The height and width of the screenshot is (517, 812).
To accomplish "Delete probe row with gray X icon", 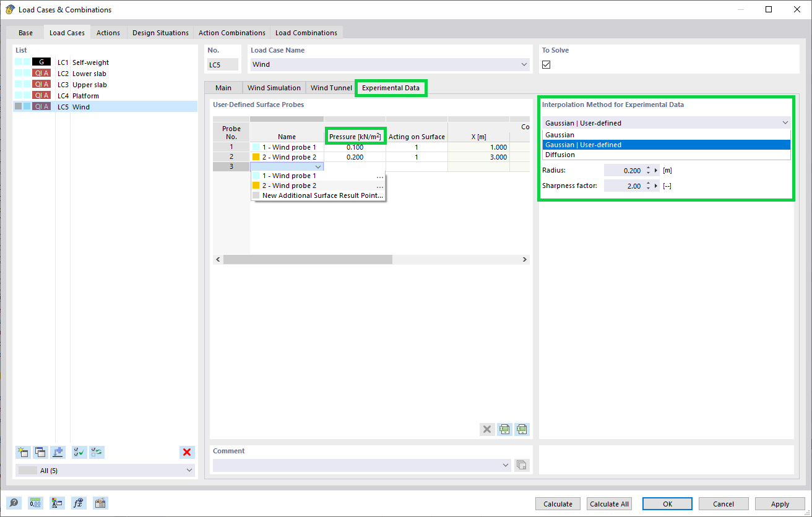I will pyautogui.click(x=487, y=429).
